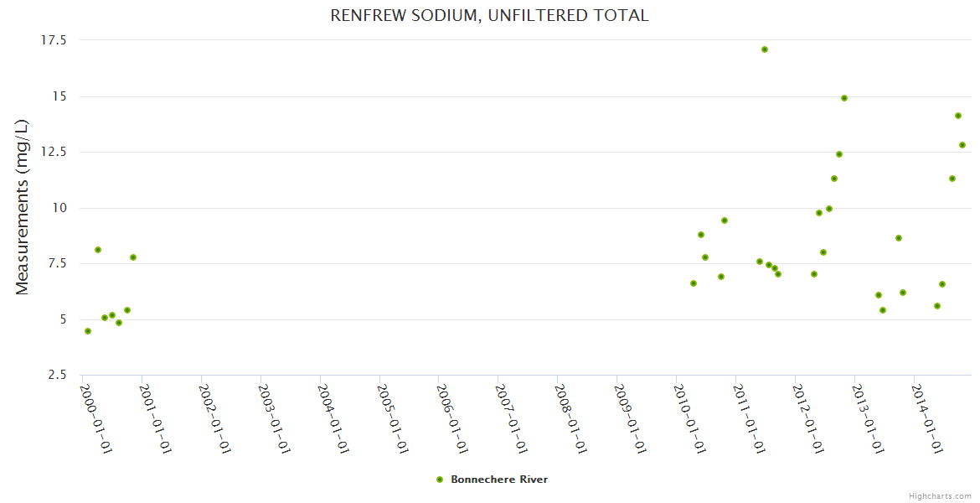Screen dimensions: 980x503
Task: Click the Measurements (mg/L) y-axis title
Action: 23,207
